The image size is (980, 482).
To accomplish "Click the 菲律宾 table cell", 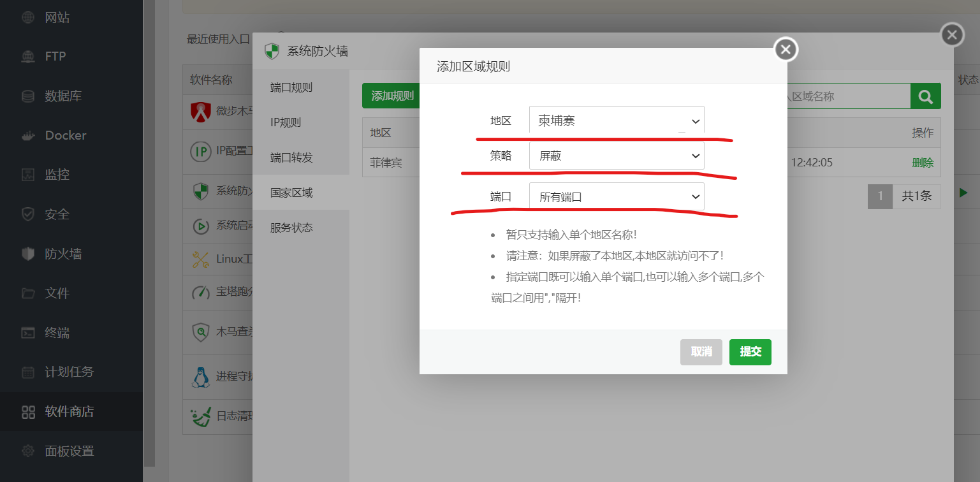I will coord(386,163).
